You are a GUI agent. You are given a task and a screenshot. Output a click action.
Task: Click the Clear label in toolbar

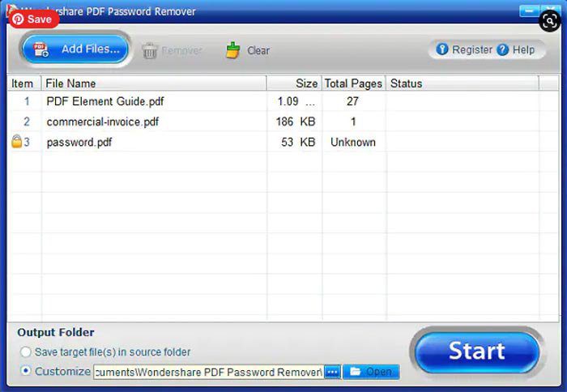click(x=258, y=50)
